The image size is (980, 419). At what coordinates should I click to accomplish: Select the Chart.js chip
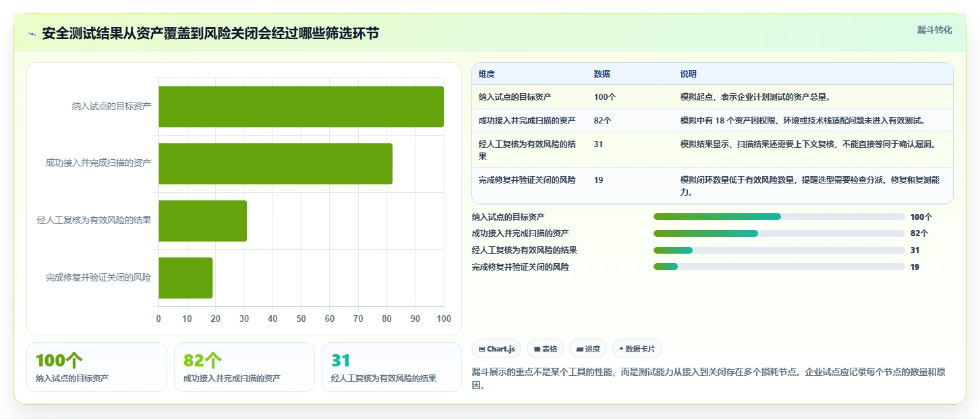[496, 349]
